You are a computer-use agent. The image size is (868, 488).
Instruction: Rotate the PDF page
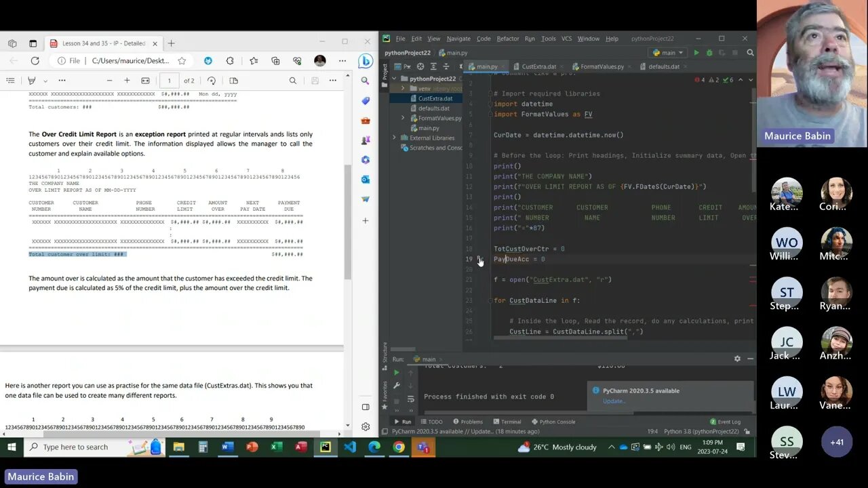[212, 81]
